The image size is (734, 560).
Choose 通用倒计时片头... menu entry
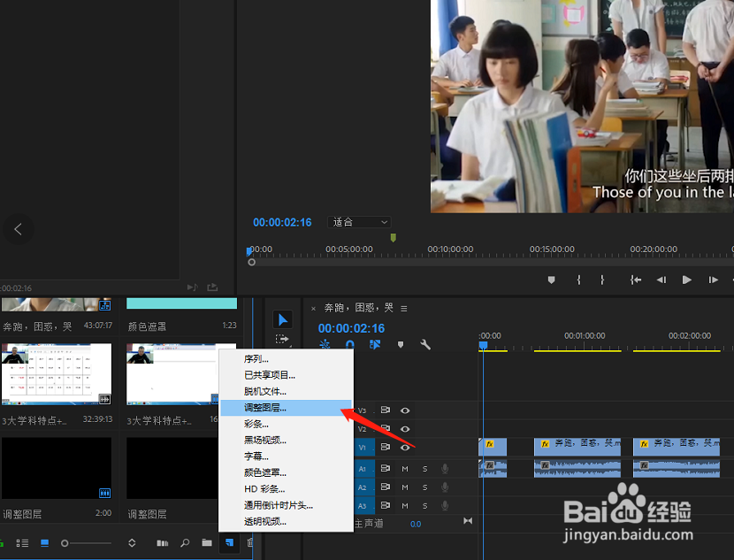click(286, 506)
